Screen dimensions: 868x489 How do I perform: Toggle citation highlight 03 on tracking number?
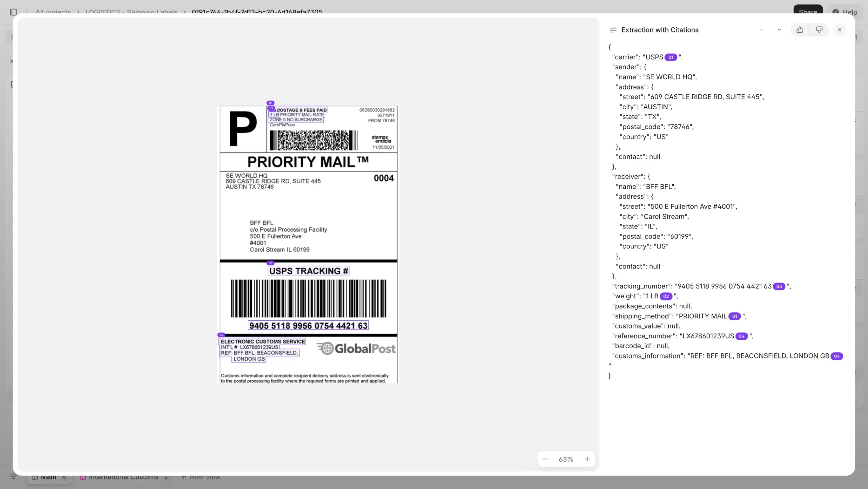778,286
